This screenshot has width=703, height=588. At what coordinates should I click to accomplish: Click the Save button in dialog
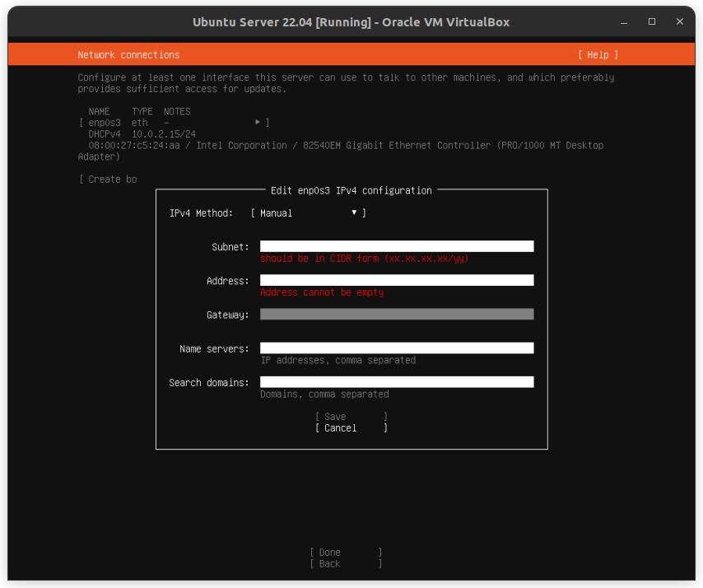[x=351, y=417]
